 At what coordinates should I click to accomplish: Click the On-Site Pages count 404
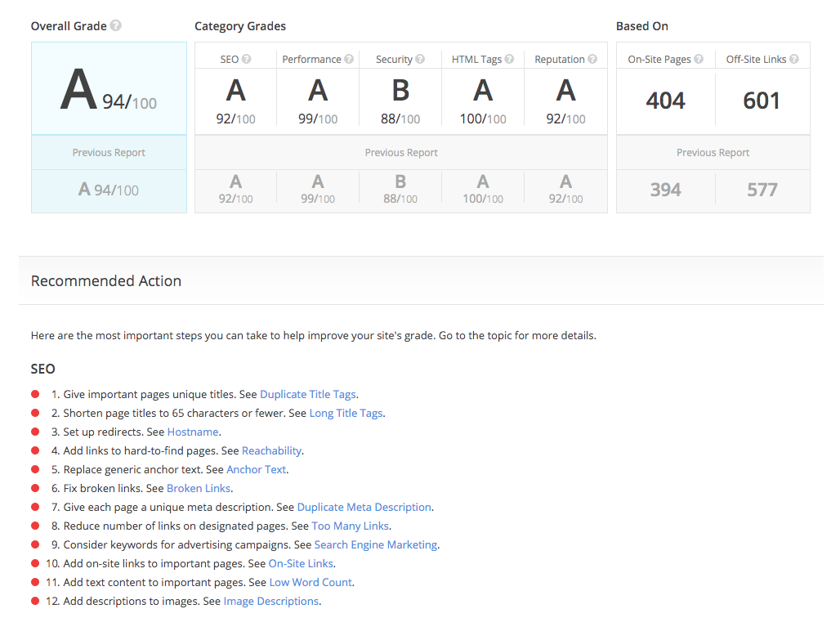click(x=665, y=101)
